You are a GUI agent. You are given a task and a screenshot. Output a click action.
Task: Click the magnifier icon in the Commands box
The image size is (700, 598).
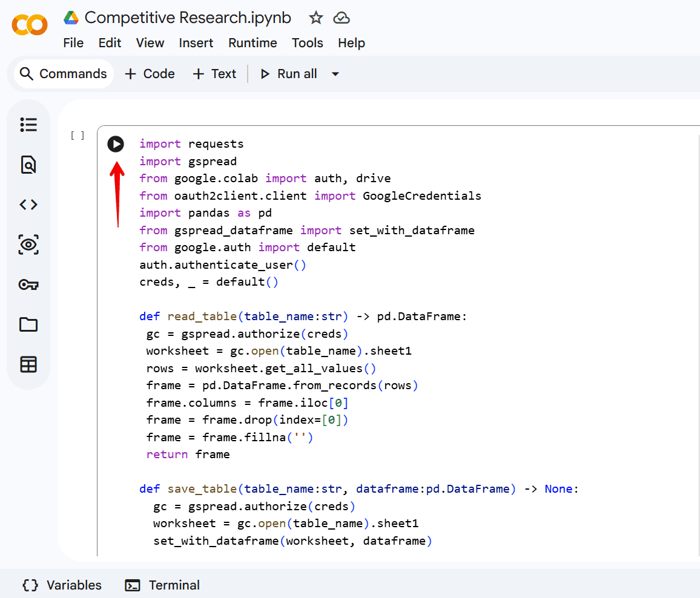tap(27, 74)
